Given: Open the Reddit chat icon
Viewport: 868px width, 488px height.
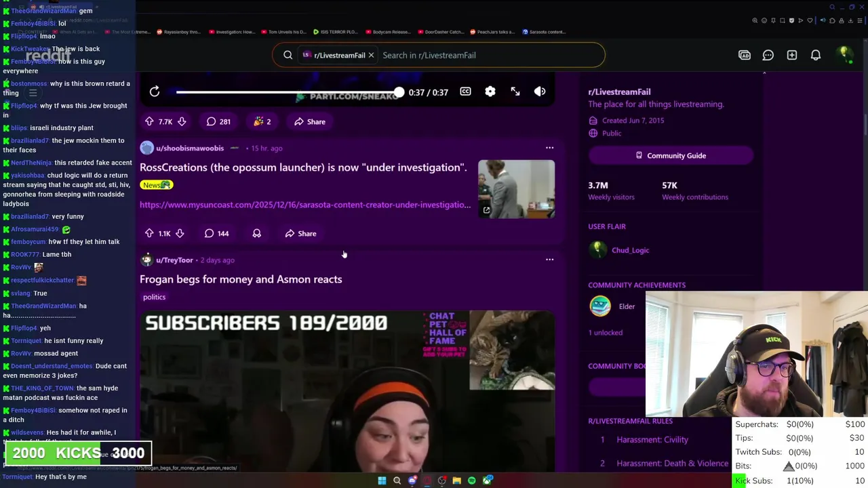Looking at the screenshot, I should 768,55.
